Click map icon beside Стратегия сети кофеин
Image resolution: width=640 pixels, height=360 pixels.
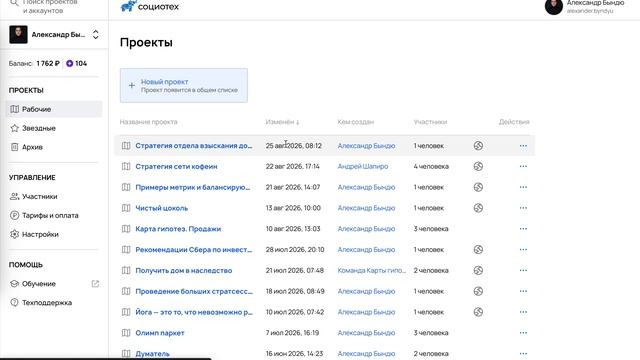click(126, 167)
